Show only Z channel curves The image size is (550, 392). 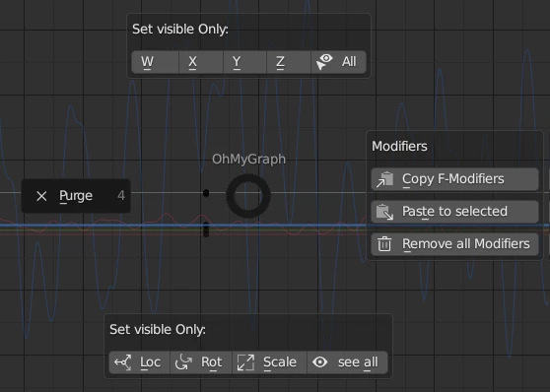coord(289,62)
